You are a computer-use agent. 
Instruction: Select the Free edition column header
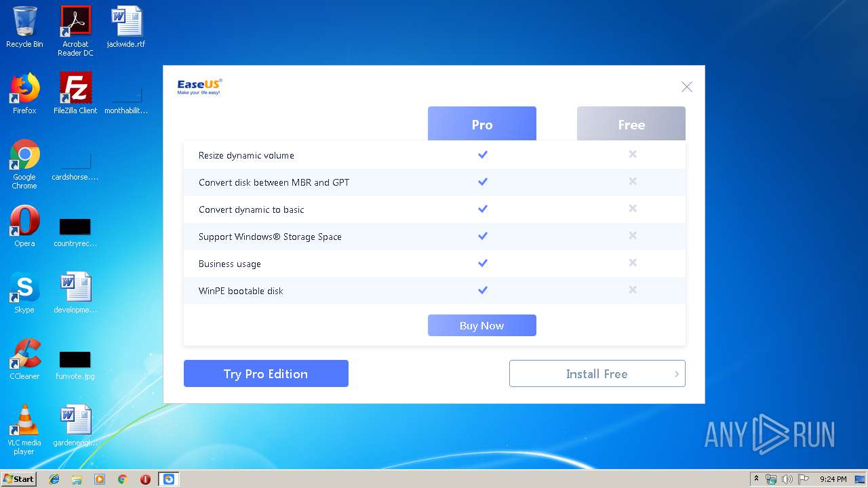coord(631,124)
